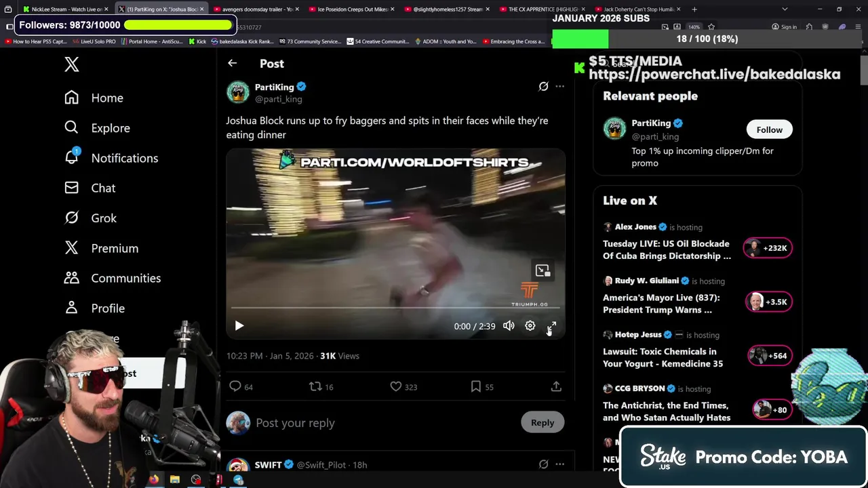Click the back arrow beside Post
Screen dimensions: 868x488
pyautogui.click(x=232, y=63)
